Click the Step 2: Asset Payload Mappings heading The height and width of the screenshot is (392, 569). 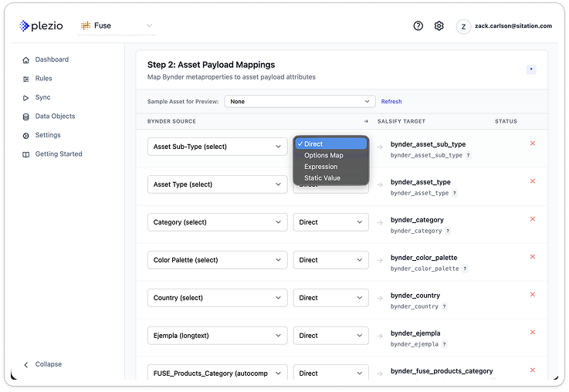(x=212, y=65)
